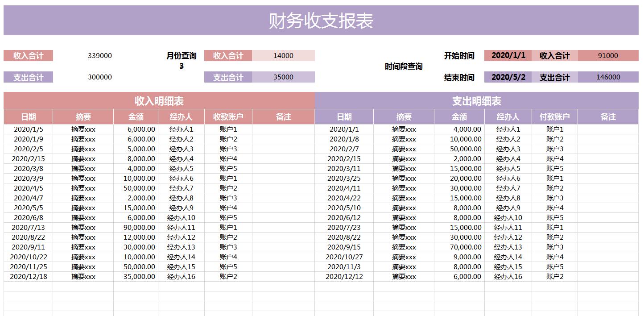Click the monthly 收入合计 result 14000
644x316 pixels.
[284, 55]
